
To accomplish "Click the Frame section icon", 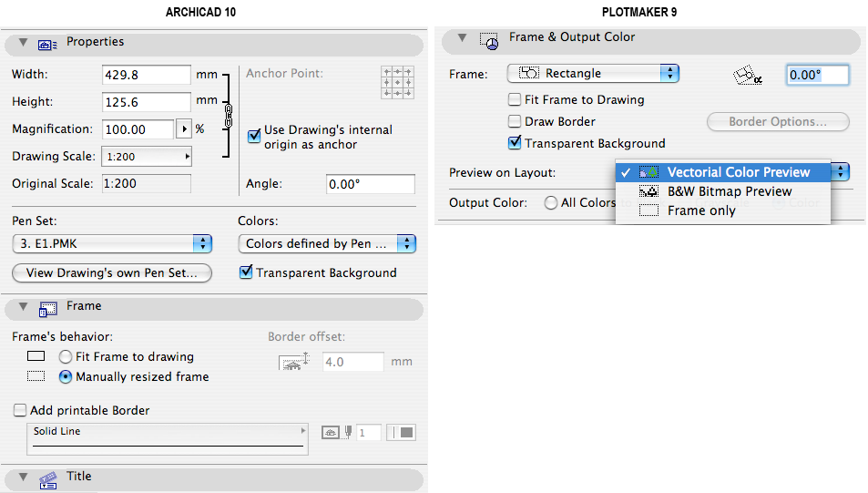I will click(48, 309).
